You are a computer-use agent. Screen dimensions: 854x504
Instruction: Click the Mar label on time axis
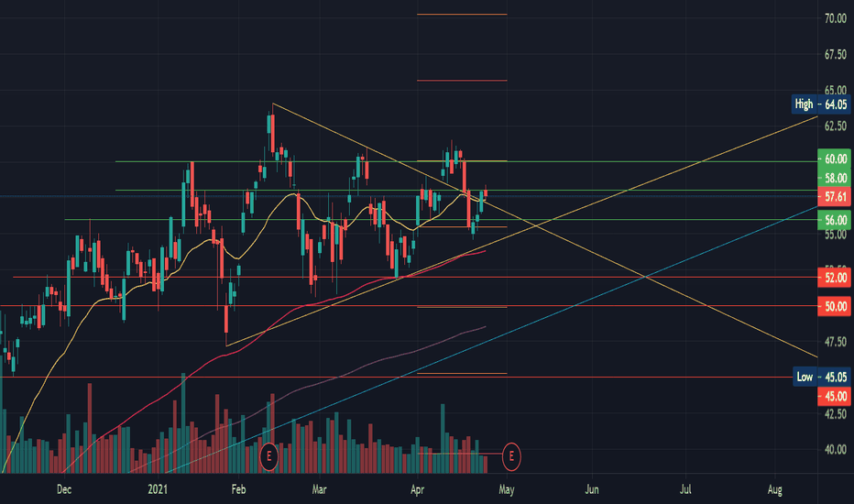(x=319, y=489)
